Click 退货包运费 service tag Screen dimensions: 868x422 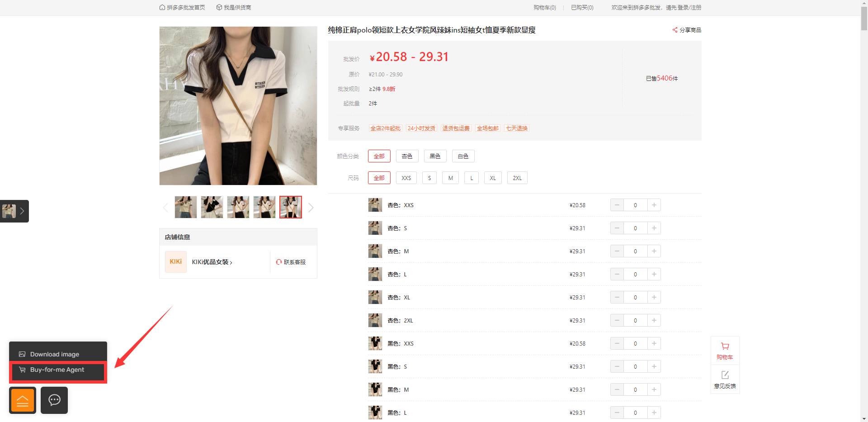456,128
